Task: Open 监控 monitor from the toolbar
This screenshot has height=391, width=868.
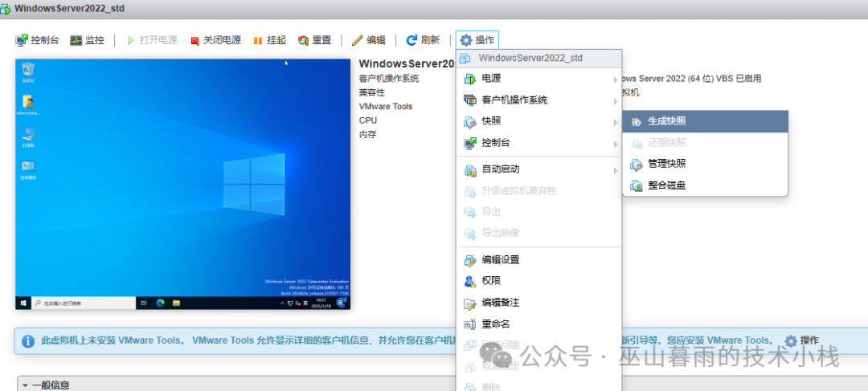Action: click(x=76, y=40)
